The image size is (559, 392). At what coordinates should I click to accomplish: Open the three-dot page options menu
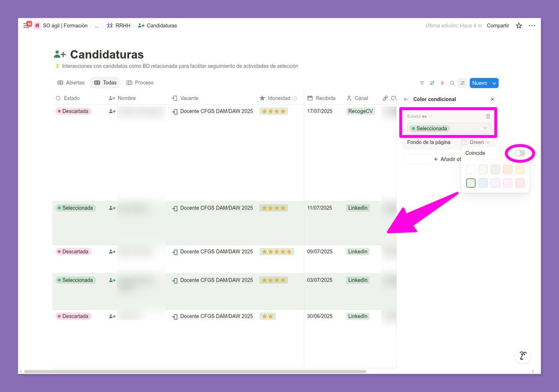pyautogui.click(x=532, y=26)
